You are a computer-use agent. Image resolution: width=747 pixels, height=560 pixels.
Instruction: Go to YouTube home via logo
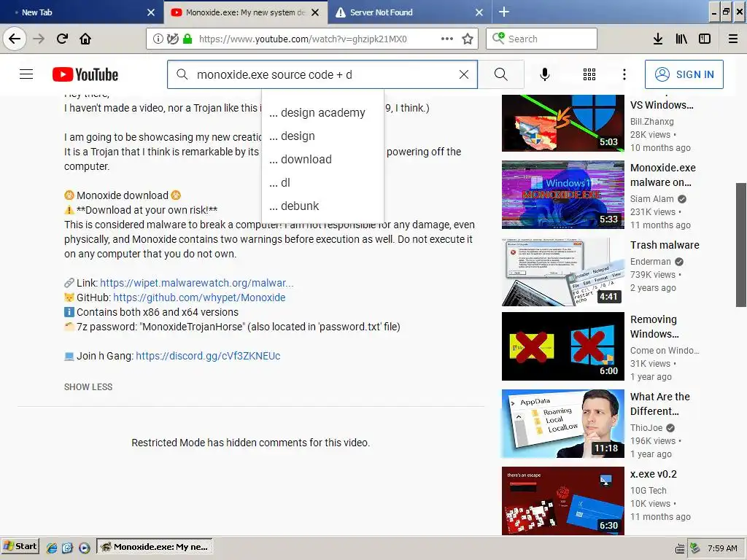(x=85, y=75)
